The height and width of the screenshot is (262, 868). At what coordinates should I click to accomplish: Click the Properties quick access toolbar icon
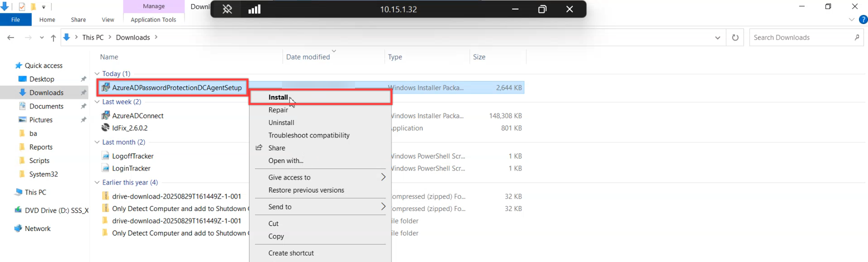pyautogui.click(x=22, y=6)
